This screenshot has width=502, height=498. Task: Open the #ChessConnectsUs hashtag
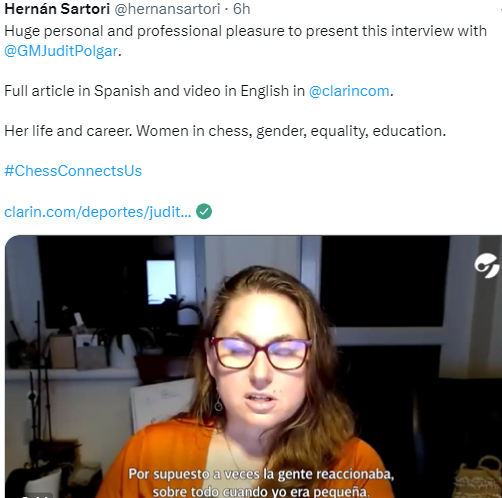73,171
